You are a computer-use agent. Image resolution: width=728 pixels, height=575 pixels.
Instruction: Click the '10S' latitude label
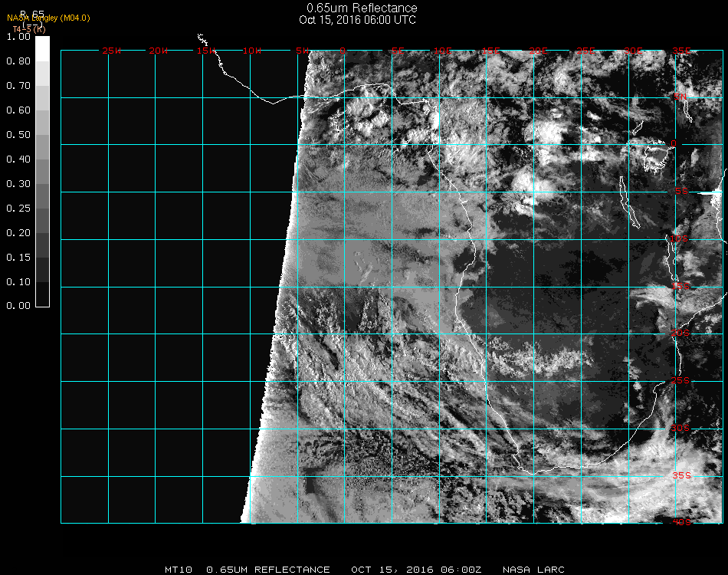[x=679, y=238]
